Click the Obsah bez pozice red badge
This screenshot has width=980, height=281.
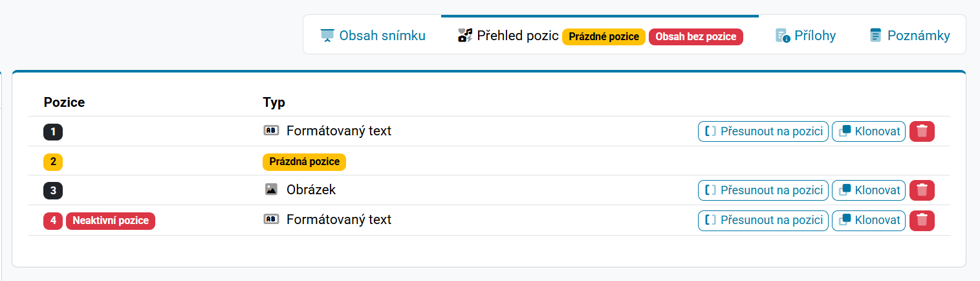tap(696, 37)
